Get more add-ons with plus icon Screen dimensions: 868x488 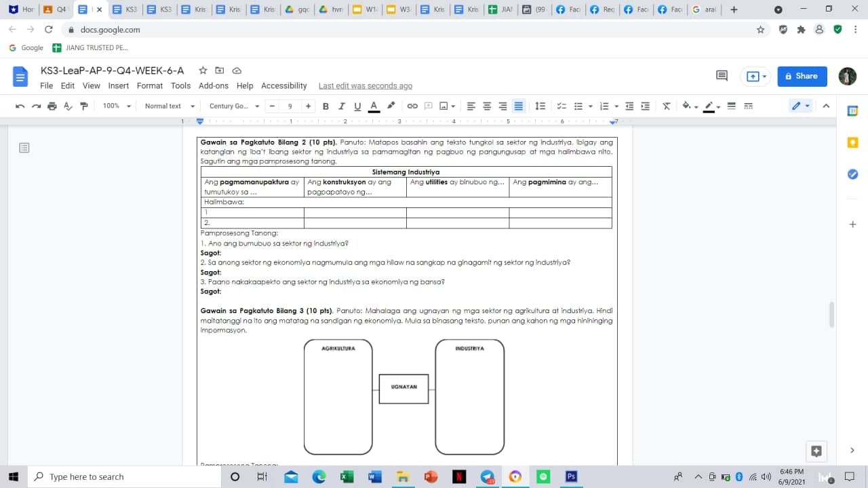[853, 224]
